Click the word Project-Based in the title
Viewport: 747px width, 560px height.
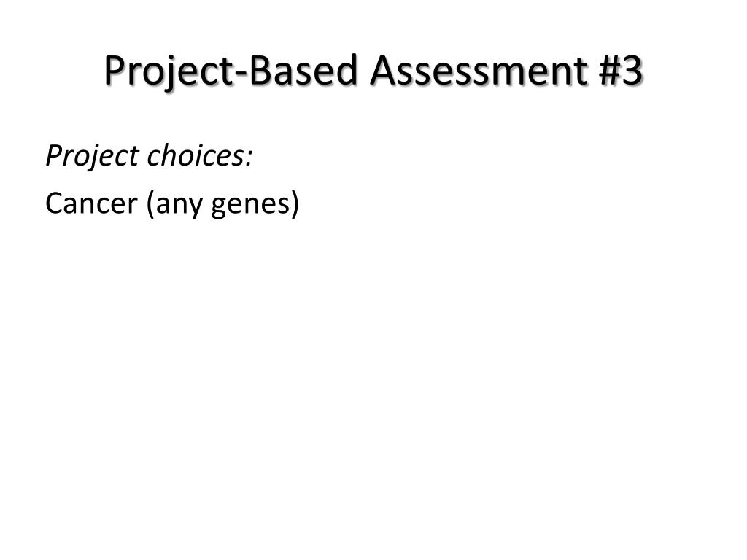pyautogui.click(x=231, y=71)
